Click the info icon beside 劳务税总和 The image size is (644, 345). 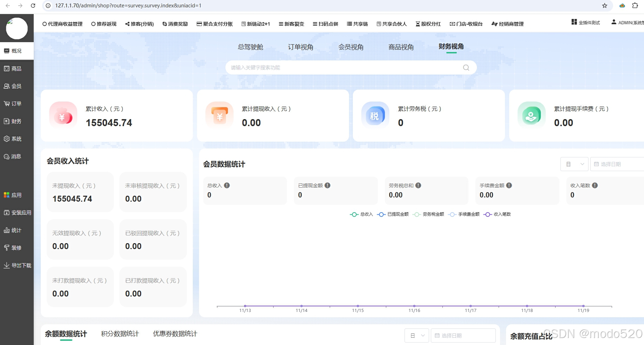[418, 185]
